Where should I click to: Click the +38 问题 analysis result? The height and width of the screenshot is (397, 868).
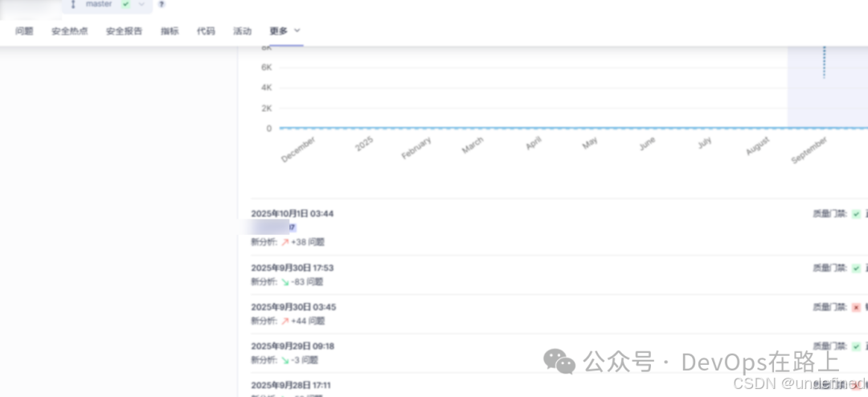308,242
